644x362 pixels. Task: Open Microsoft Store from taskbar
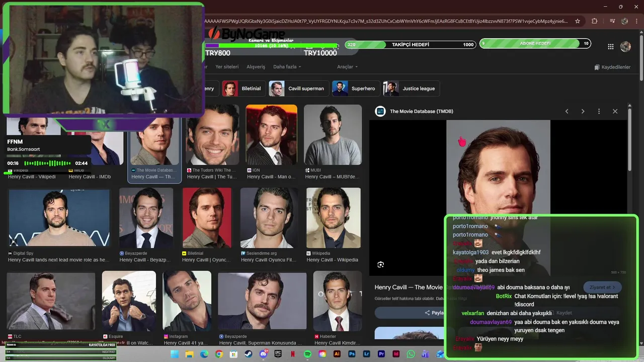[x=233, y=354]
